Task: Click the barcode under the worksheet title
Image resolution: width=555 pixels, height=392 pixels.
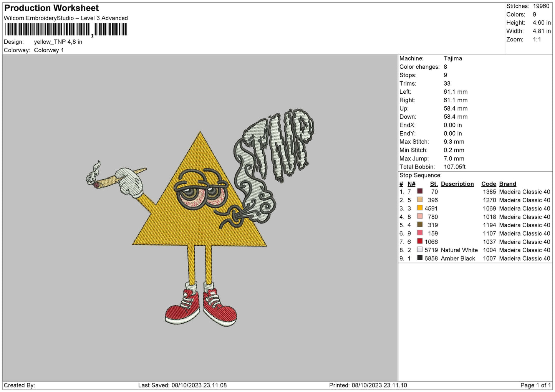Action: point(66,30)
